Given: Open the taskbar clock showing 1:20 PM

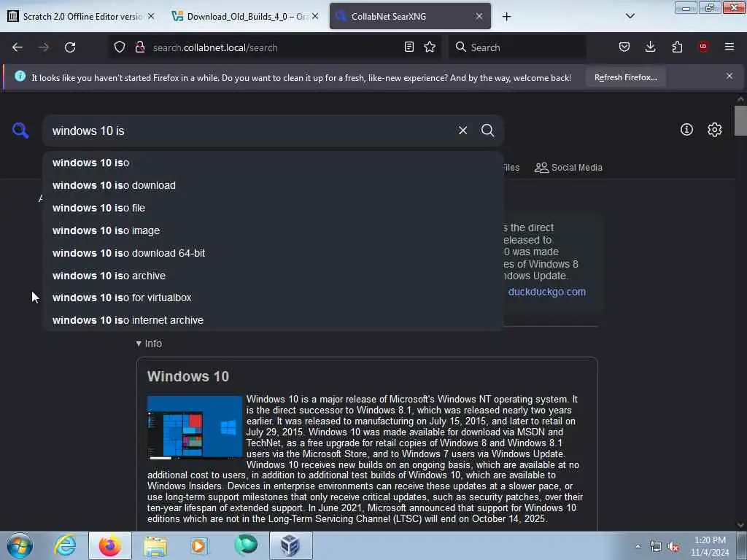Looking at the screenshot, I should pyautogui.click(x=711, y=546).
